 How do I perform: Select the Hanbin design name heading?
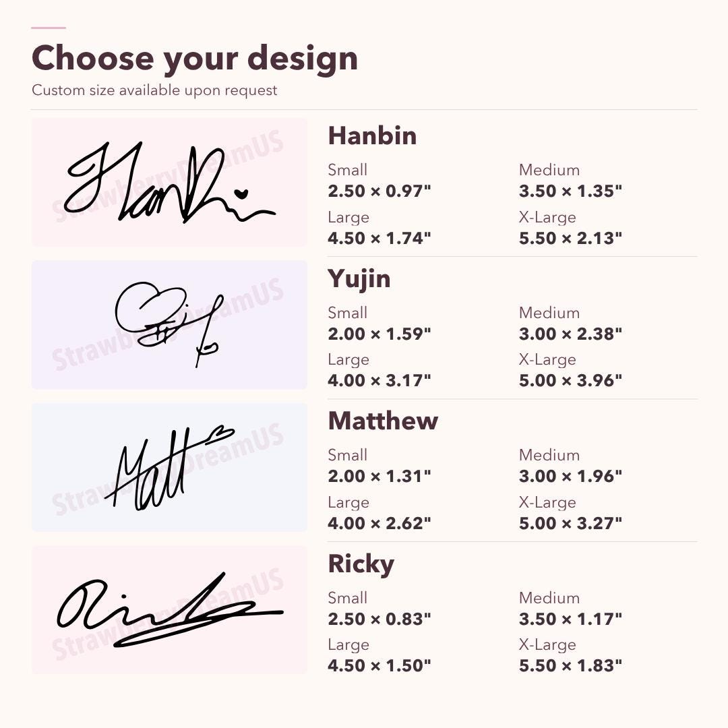pyautogui.click(x=372, y=135)
